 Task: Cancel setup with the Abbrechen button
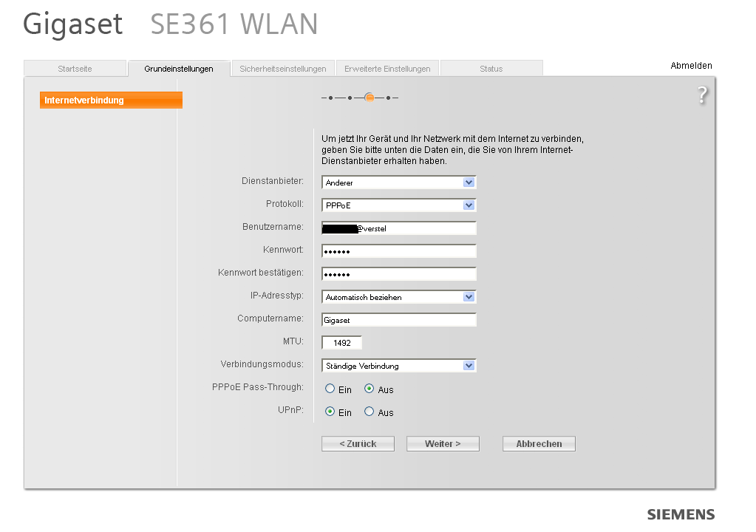point(539,444)
